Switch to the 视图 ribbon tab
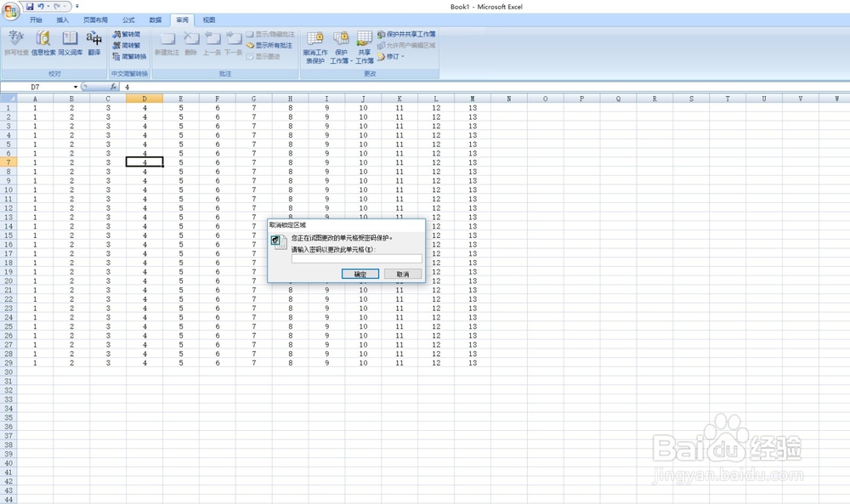This screenshot has height=504, width=850. 209,20
